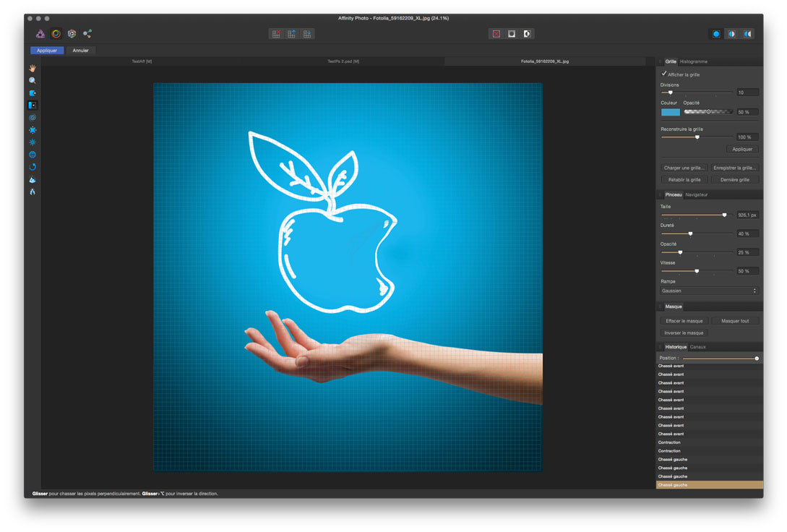787x532 pixels.
Task: Click the grid icon with up arrow
Action: pos(292,34)
